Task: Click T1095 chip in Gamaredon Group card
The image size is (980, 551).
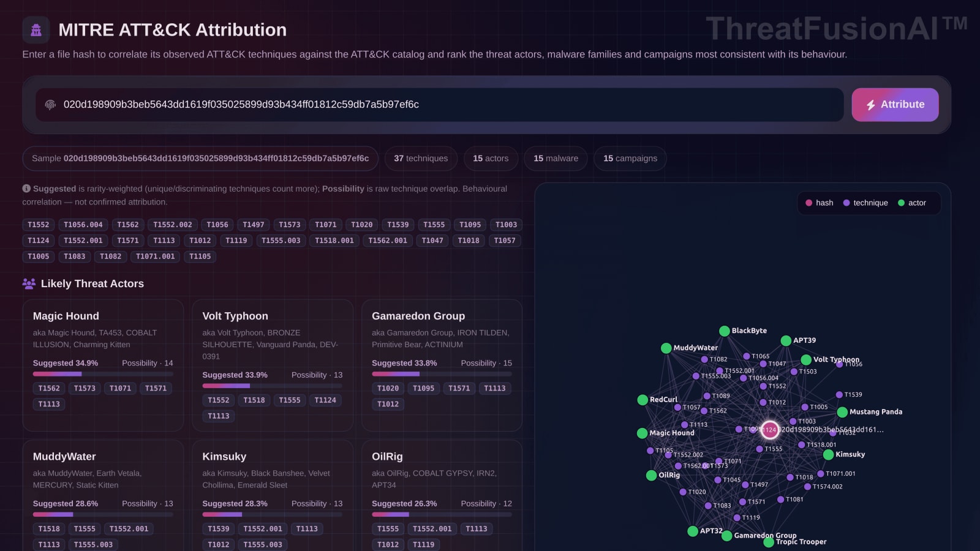Action: (423, 388)
